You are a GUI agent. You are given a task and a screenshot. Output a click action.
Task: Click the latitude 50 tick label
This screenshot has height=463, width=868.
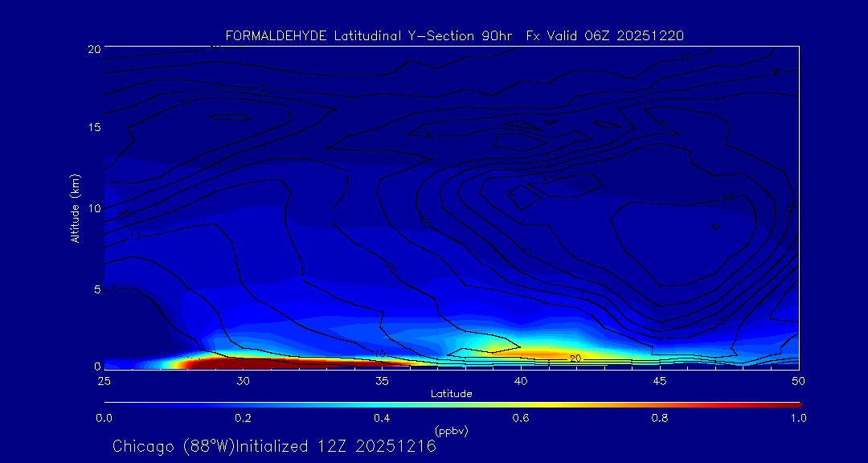click(x=799, y=380)
